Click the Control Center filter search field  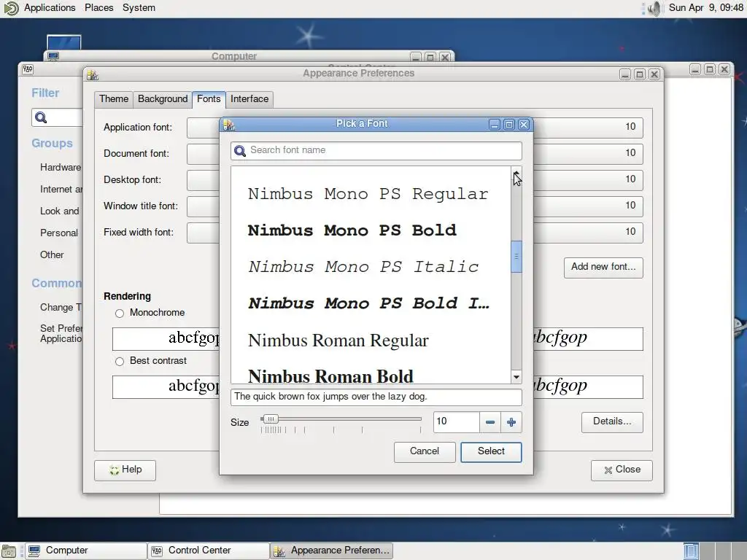[x=57, y=117]
